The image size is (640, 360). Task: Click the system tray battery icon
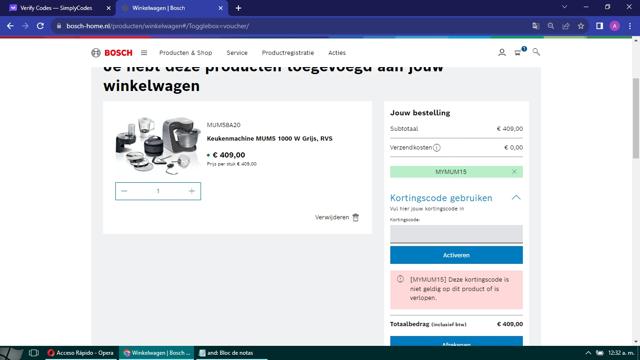[600, 353]
